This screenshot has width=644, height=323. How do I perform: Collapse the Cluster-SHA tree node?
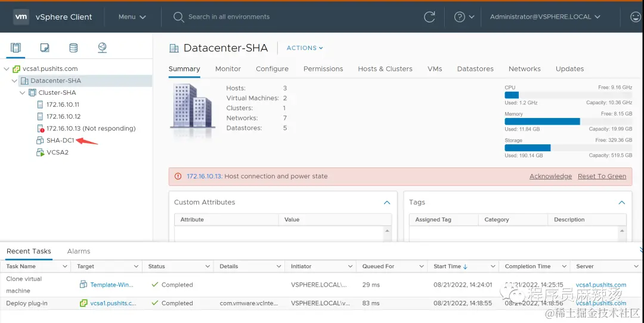[23, 93]
